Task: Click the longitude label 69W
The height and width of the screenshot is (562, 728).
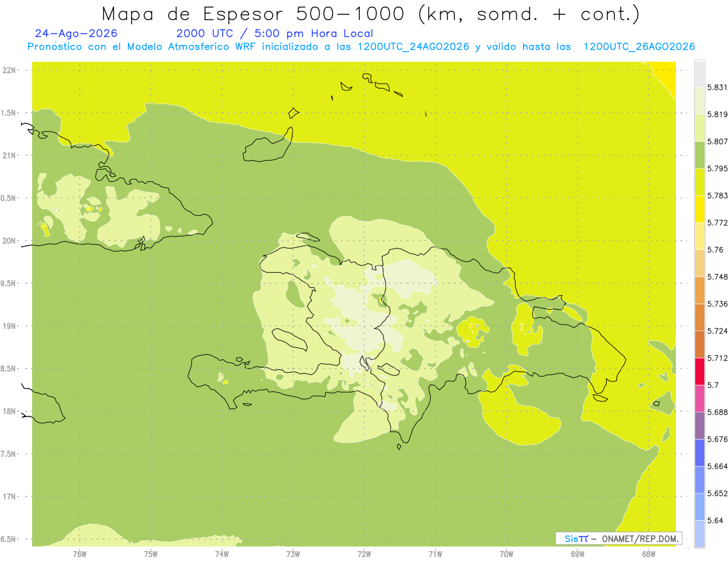Action: click(578, 554)
